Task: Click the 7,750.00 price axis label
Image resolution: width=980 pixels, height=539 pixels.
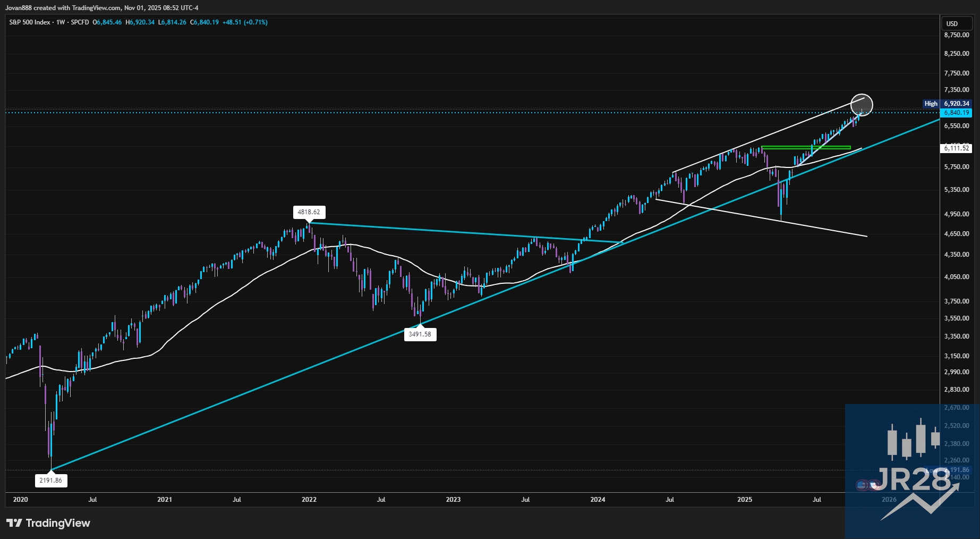Action: (x=956, y=73)
